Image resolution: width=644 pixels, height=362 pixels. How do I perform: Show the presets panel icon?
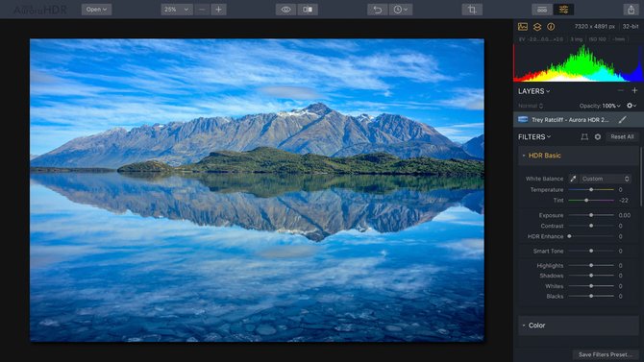tap(542, 10)
